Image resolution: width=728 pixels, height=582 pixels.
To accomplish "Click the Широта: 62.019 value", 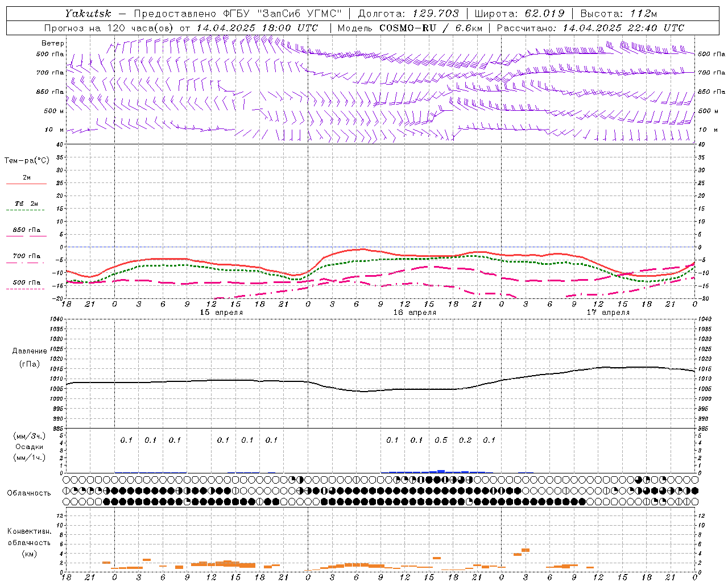I will [x=519, y=14].
